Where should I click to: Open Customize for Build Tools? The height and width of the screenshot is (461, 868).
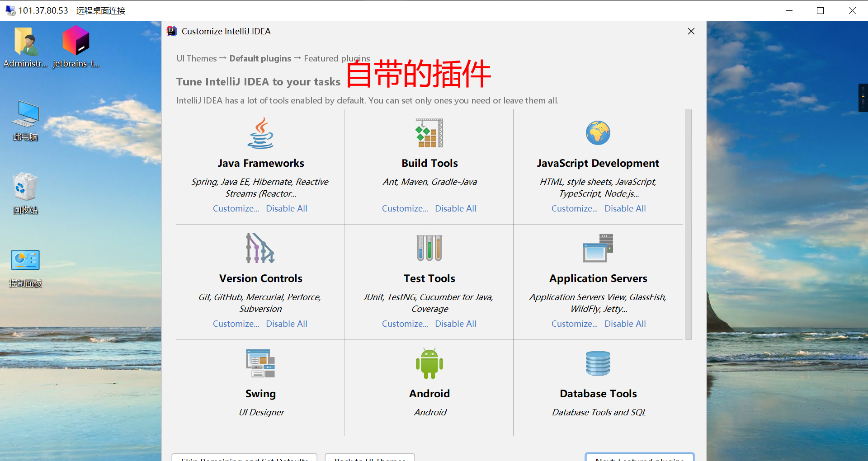point(405,208)
